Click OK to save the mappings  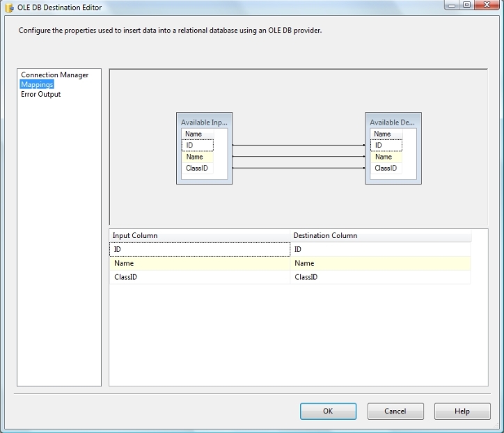click(328, 411)
